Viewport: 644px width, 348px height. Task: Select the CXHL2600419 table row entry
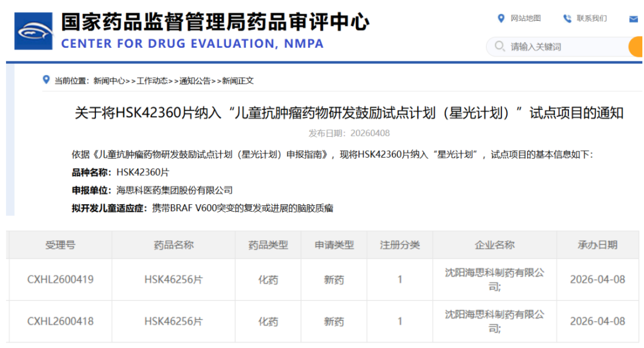tap(60, 279)
